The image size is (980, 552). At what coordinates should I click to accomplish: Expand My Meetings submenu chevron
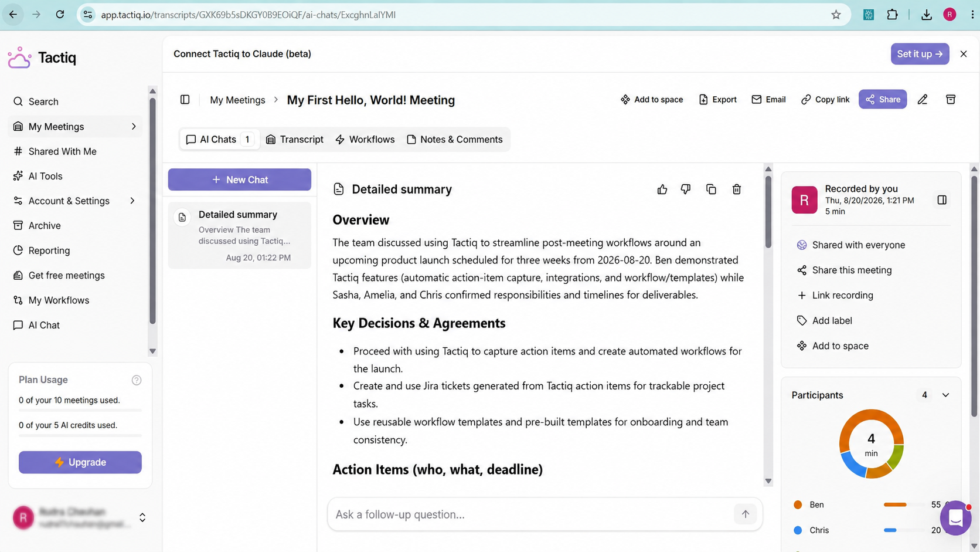pyautogui.click(x=134, y=127)
